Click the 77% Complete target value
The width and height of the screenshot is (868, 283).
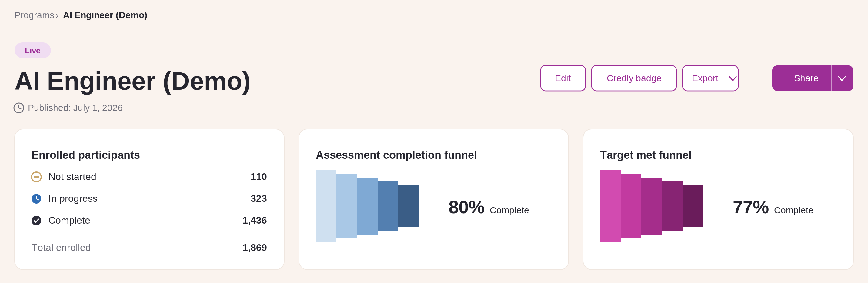pos(773,207)
